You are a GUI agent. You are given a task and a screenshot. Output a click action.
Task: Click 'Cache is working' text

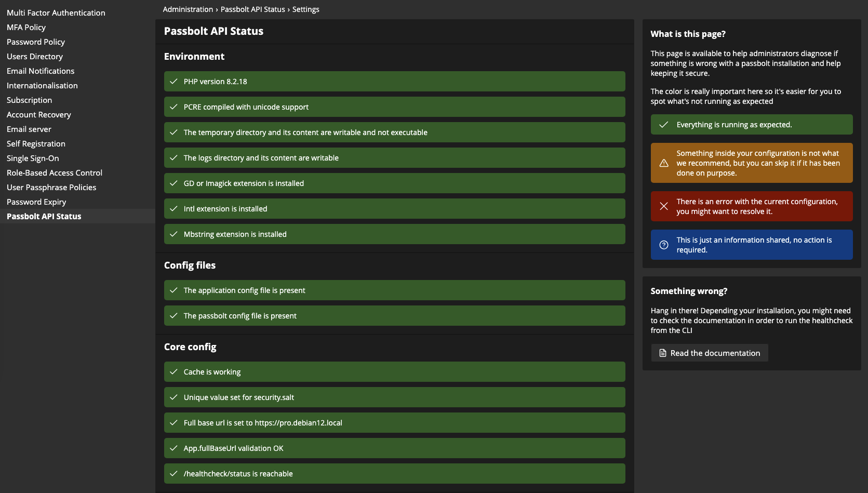(212, 372)
